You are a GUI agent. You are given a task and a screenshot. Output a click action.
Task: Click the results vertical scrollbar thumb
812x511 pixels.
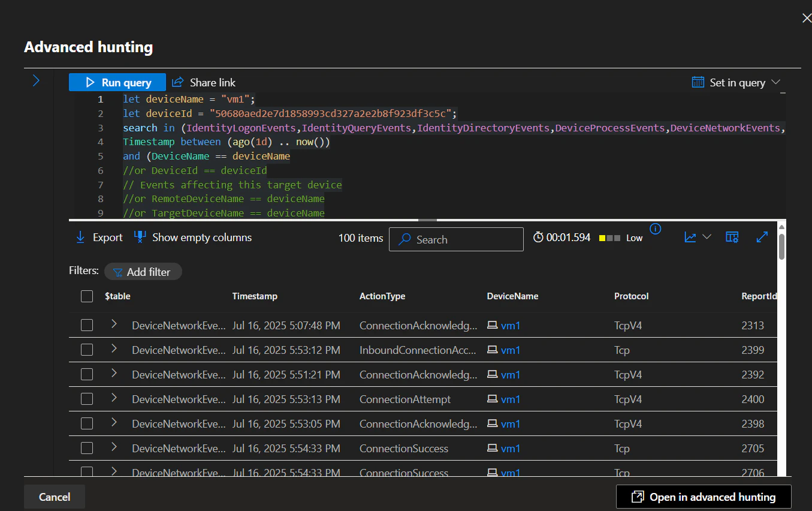(x=781, y=247)
